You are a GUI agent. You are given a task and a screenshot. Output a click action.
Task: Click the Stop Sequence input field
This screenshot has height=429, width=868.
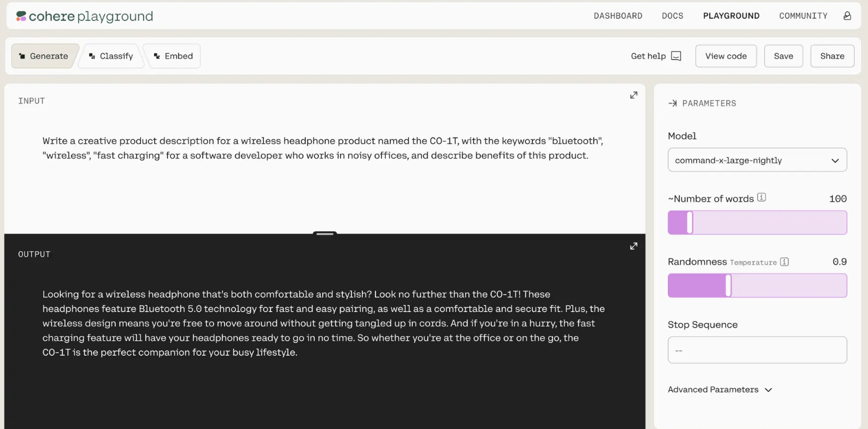757,350
